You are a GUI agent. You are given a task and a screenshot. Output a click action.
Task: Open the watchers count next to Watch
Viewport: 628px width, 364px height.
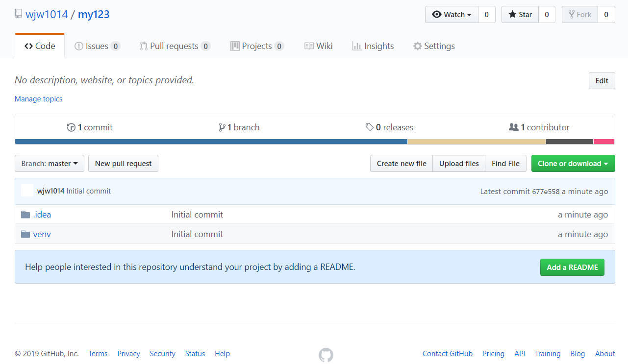(x=487, y=15)
